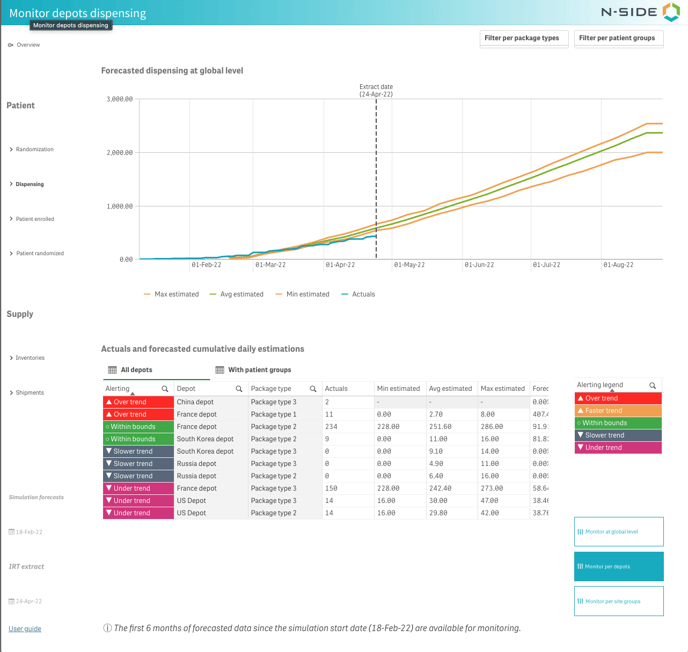Click the Depot column search icon
This screenshot has height=652, width=688.
coord(239,389)
